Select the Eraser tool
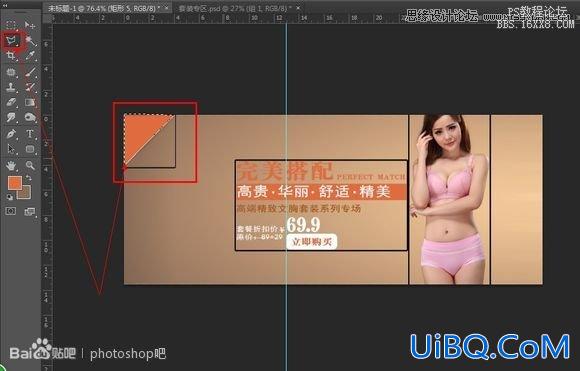 point(11,102)
